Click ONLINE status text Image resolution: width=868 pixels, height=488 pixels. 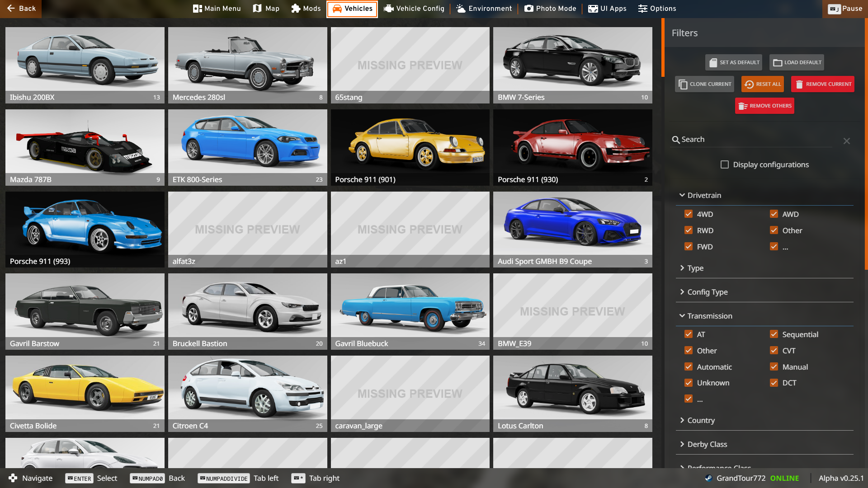(x=784, y=478)
